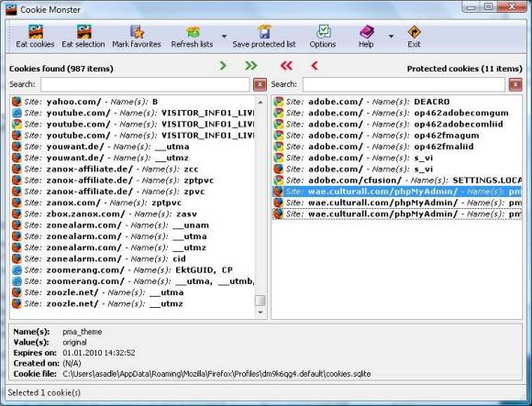
Task: Click the Chrome icon beside adobe.com/cfusion
Action: (279, 181)
